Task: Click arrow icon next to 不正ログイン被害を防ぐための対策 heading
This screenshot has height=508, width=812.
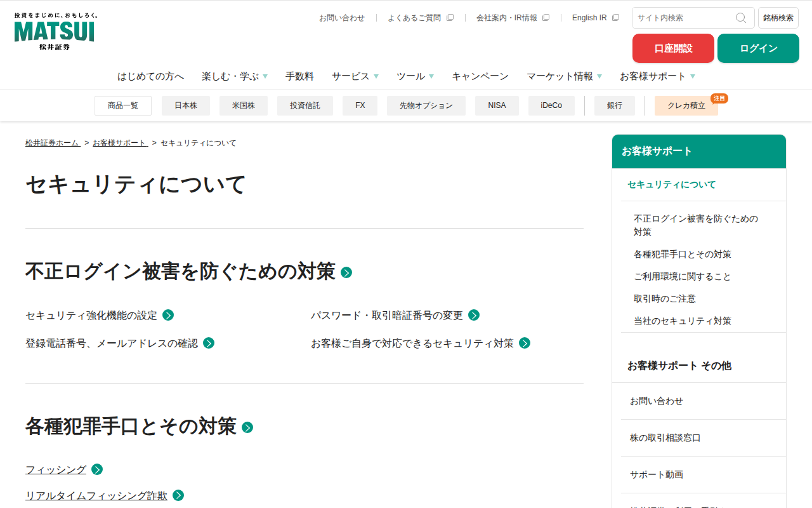Action: click(x=346, y=272)
